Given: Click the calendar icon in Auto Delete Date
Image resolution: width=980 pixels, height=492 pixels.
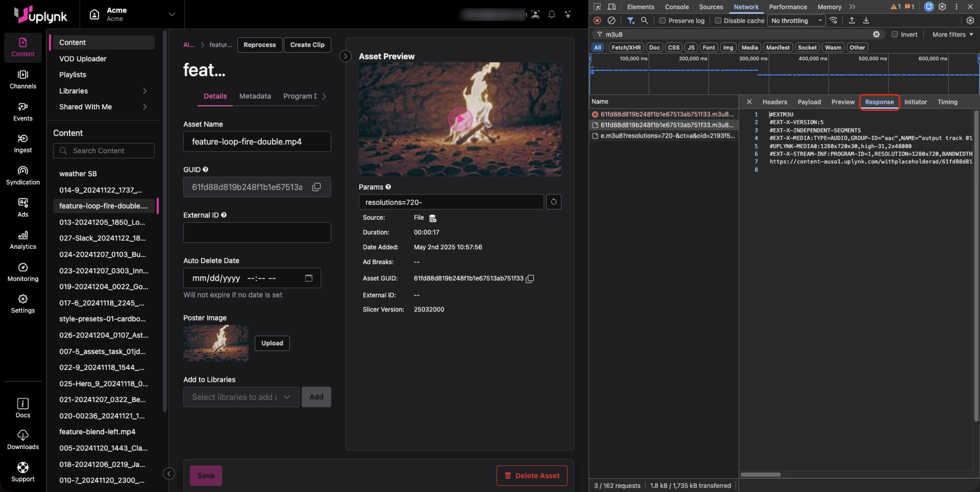Looking at the screenshot, I should coord(309,278).
